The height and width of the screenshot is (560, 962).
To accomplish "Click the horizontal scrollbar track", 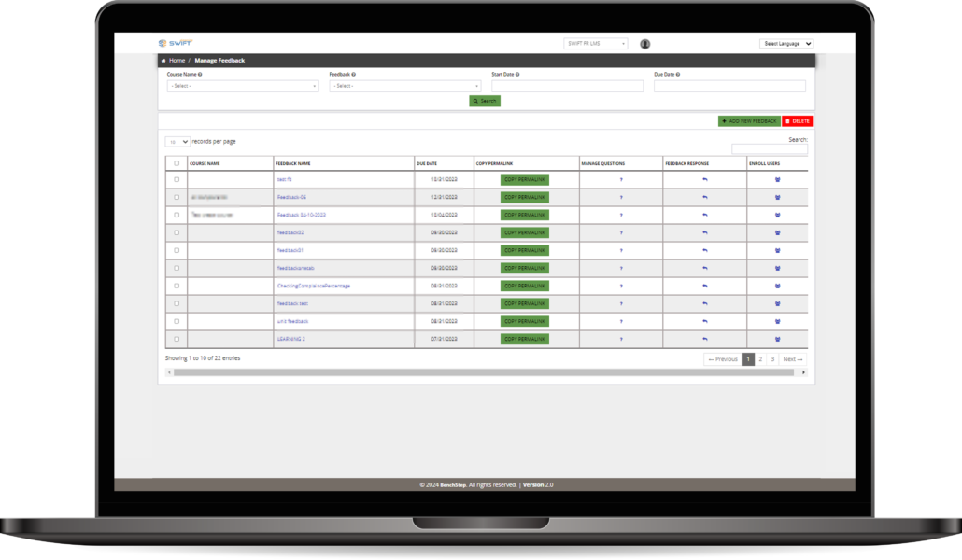I will coord(484,372).
